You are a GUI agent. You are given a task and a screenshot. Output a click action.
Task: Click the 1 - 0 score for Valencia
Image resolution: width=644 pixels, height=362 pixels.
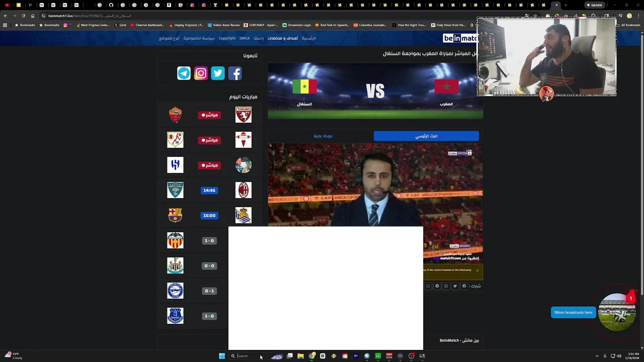click(209, 241)
